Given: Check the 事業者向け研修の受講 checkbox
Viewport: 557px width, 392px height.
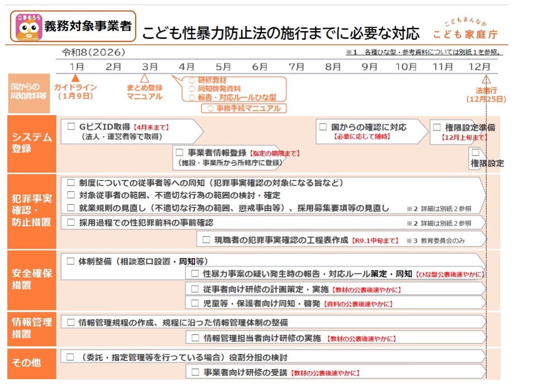Looking at the screenshot, I should tap(195, 372).
